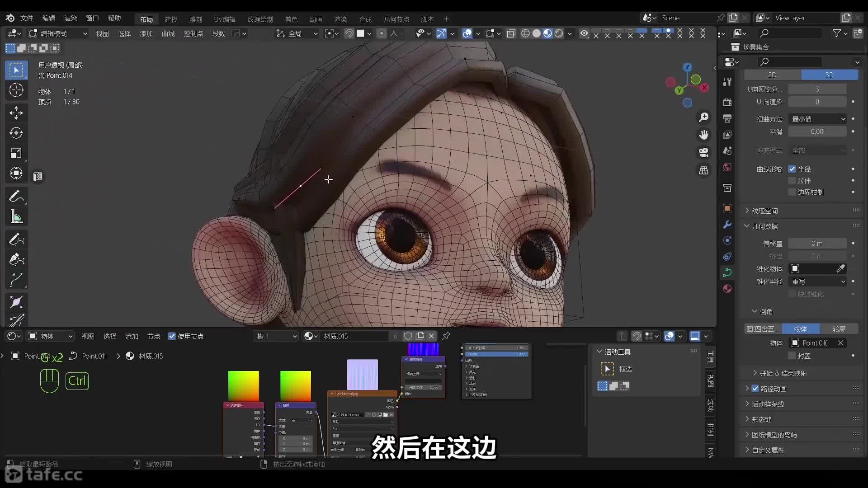This screenshot has width=868, height=488.
Task: Select the Annotate tool
Action: 16,196
